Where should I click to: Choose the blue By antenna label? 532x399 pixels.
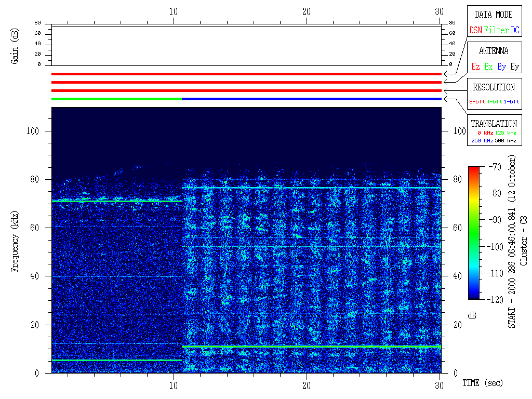click(501, 67)
